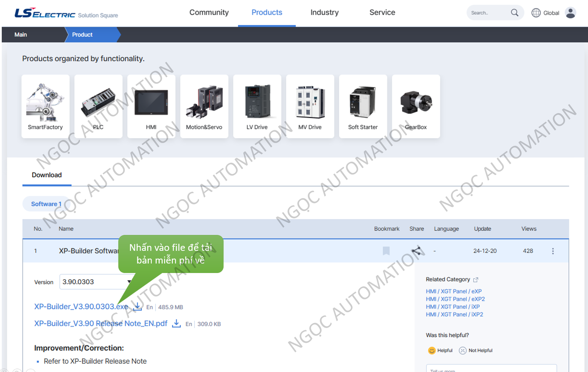Screen dimensions: 588x372
Task: Select the Soft Starter product category
Action: click(x=363, y=106)
